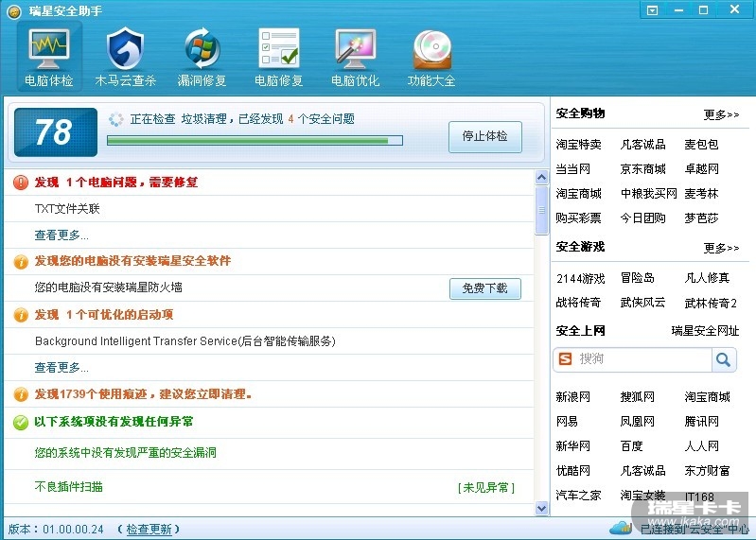This screenshot has width=756, height=540.
Task: Click 查看更多 under TXT文件关联
Action: coord(62,235)
